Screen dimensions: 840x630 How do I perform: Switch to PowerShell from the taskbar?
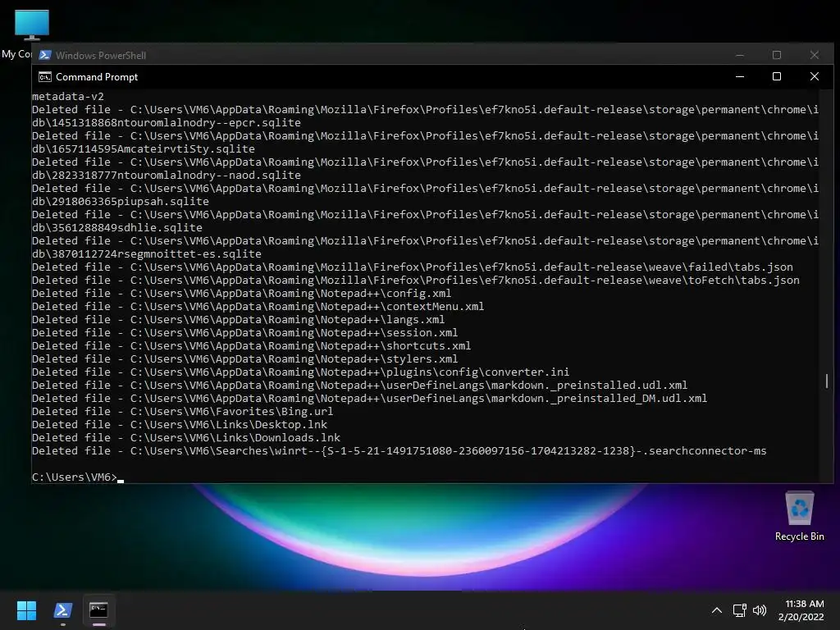click(x=62, y=610)
